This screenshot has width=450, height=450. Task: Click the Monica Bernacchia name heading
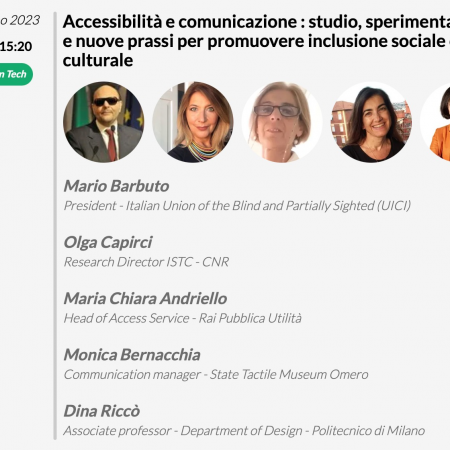pos(132,355)
